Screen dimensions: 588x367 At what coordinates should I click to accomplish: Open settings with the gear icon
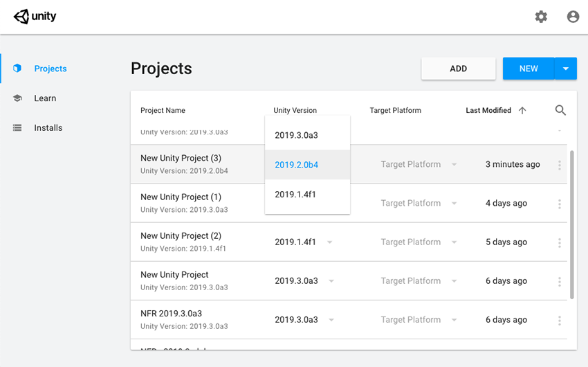tap(541, 17)
